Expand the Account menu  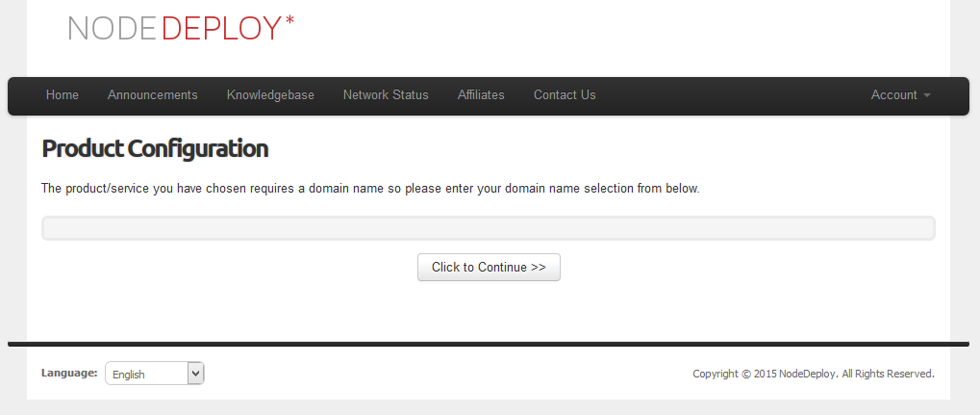coord(894,95)
